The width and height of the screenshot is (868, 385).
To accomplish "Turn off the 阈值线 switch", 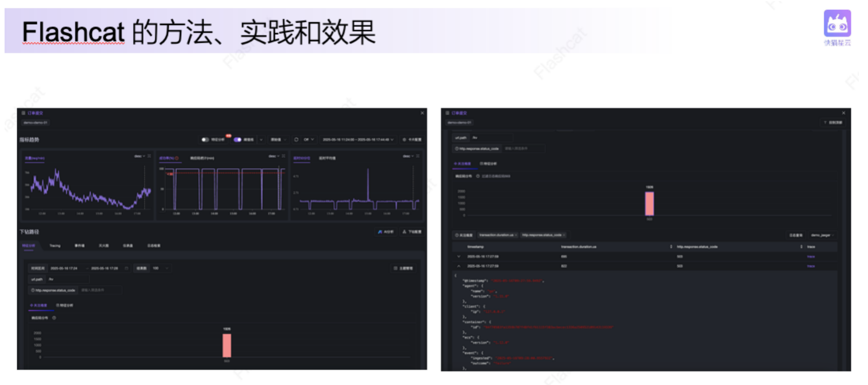I will pyautogui.click(x=237, y=139).
